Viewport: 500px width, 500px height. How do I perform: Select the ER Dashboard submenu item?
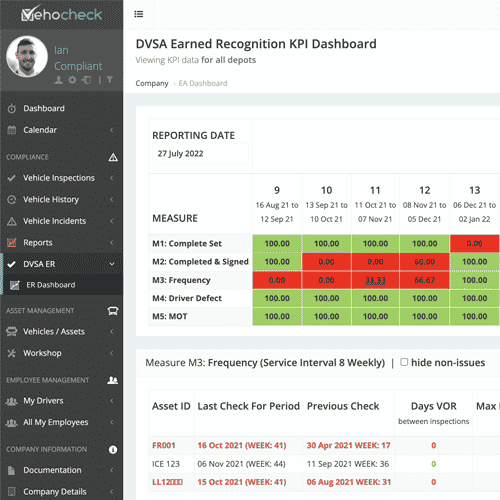[61, 285]
